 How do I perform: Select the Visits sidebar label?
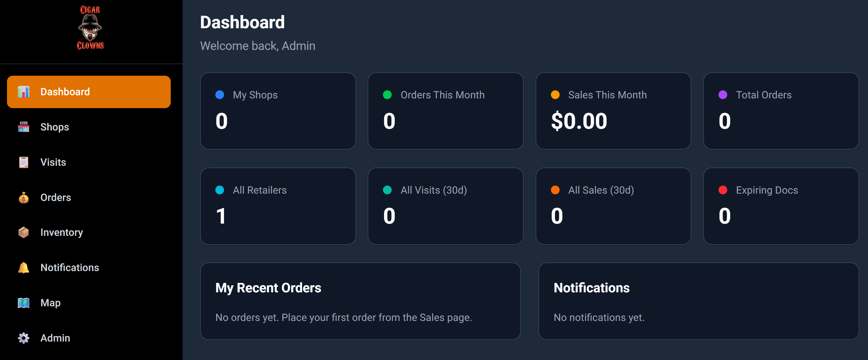point(53,162)
